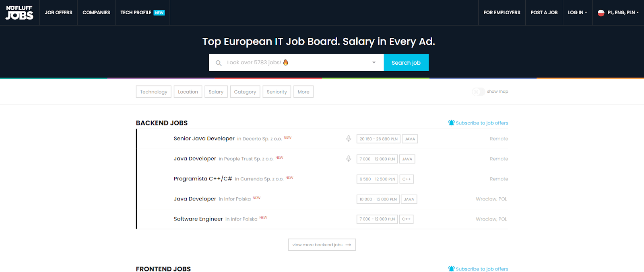Click the microphone icon for Senior Java Developer
Image resolution: width=644 pixels, height=272 pixels.
coord(349,139)
